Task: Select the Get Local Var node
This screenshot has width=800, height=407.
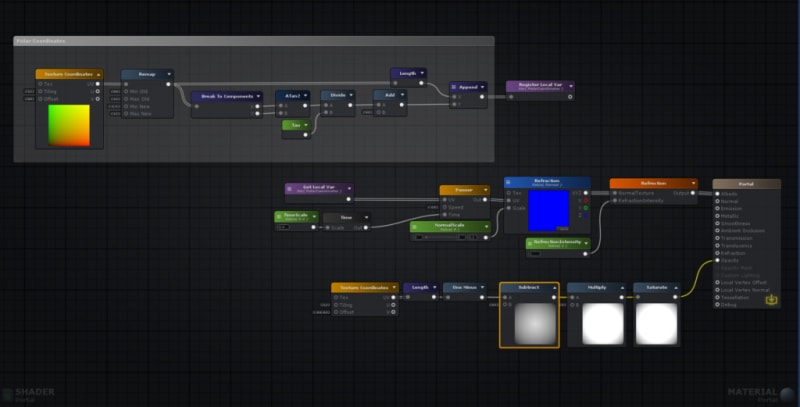Action: 317,187
